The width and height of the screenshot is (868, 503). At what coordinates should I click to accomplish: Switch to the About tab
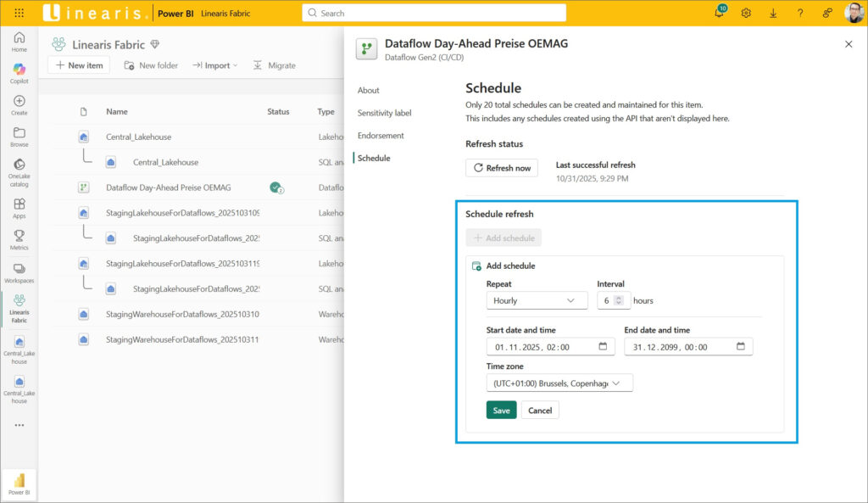coord(369,91)
